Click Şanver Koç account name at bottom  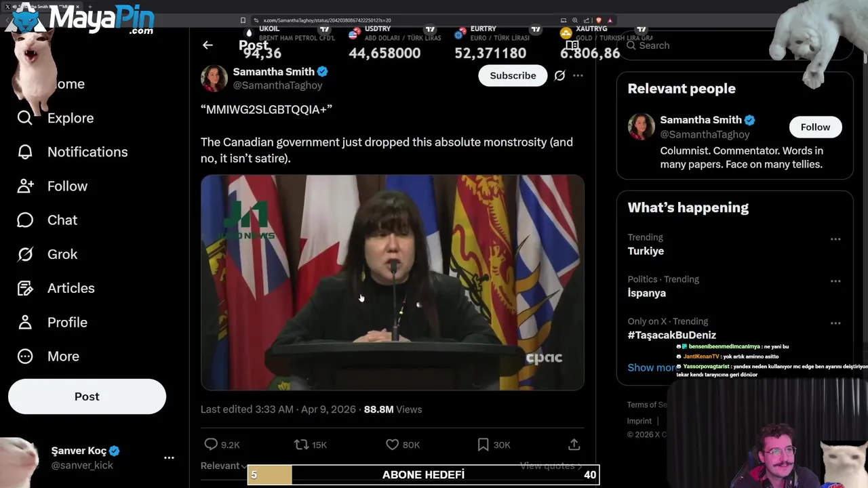79,451
